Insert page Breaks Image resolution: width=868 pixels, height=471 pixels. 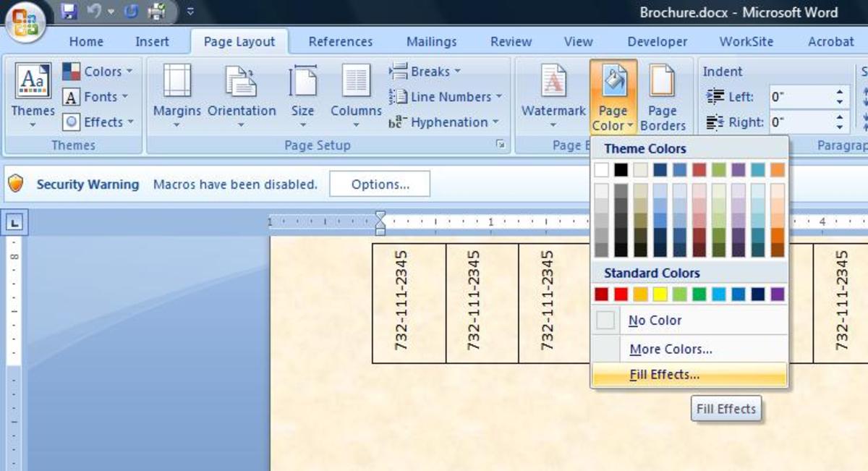click(425, 71)
